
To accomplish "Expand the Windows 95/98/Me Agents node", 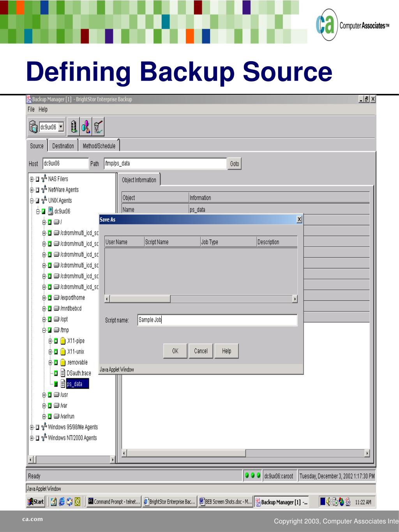I will tap(32, 428).
